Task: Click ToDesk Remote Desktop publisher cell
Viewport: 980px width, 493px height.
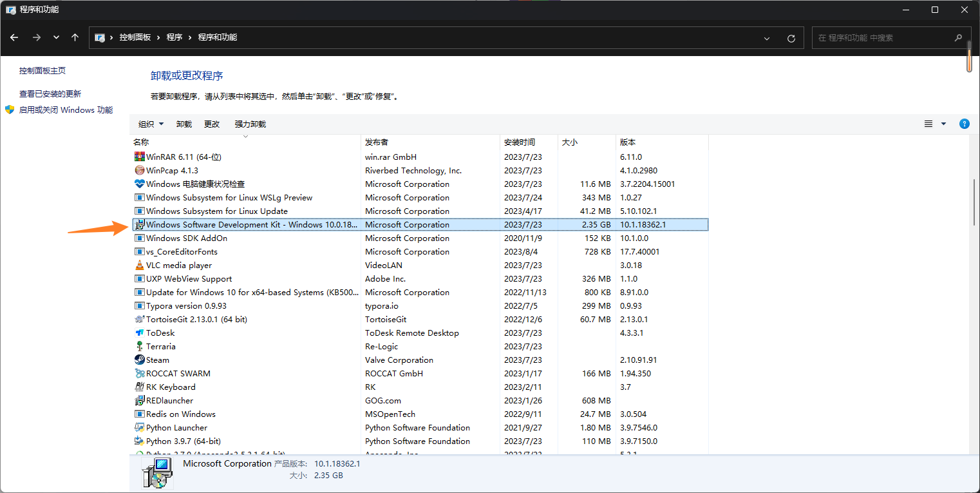Action: (x=412, y=333)
